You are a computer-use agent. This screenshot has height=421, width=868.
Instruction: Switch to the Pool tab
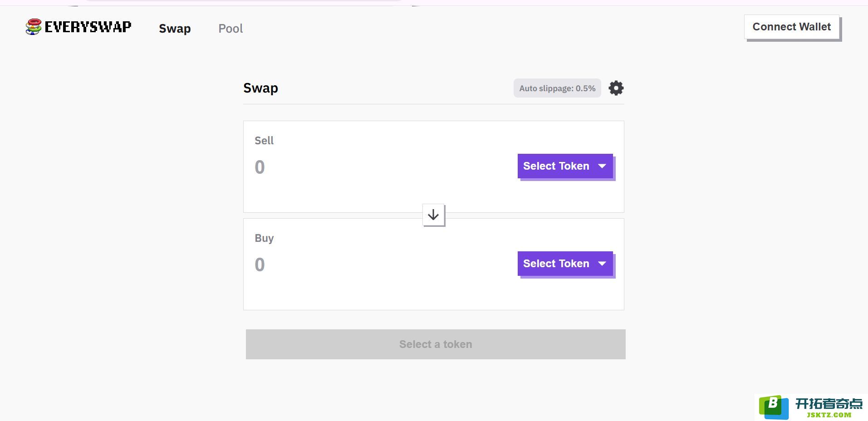[230, 29]
